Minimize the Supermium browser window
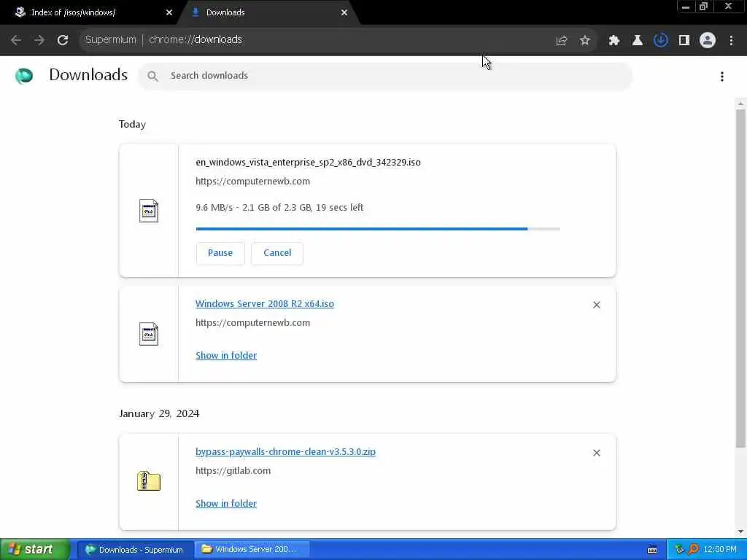The width and height of the screenshot is (747, 560). (x=686, y=7)
